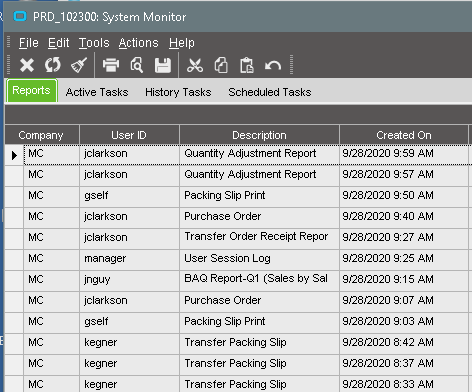This screenshot has height=392, width=472.
Task: Click the Copy toolbar icon
Action: 221,65
